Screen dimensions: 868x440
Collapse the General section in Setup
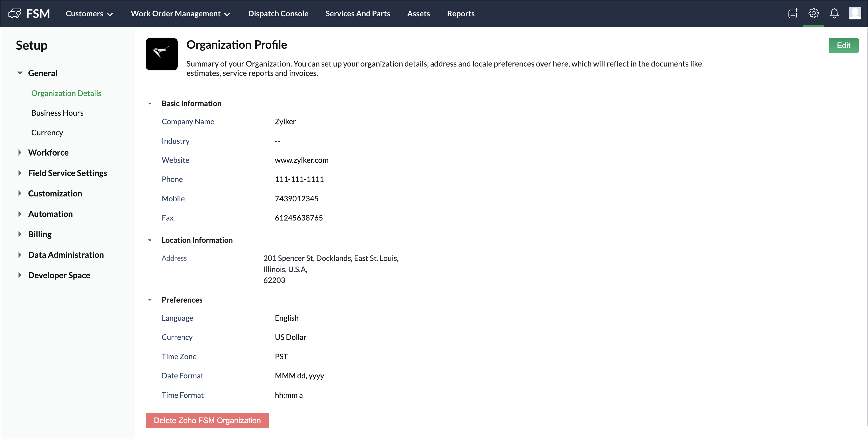(x=20, y=73)
